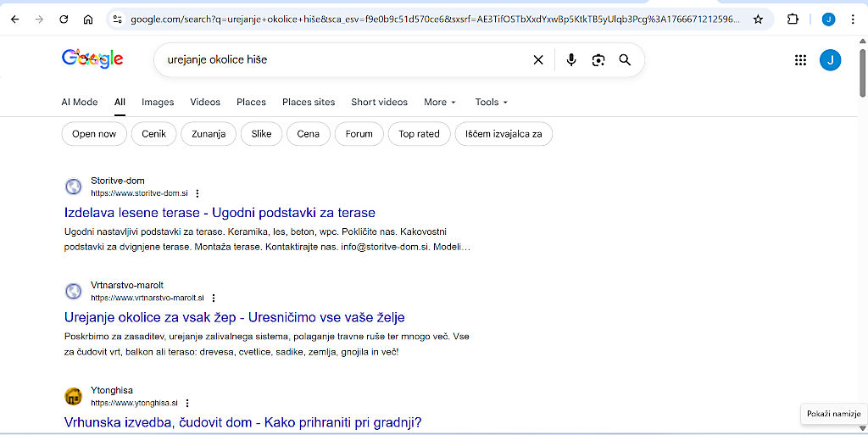The width and height of the screenshot is (868, 435).
Task: Apply the Cena filter chip
Action: pos(309,134)
